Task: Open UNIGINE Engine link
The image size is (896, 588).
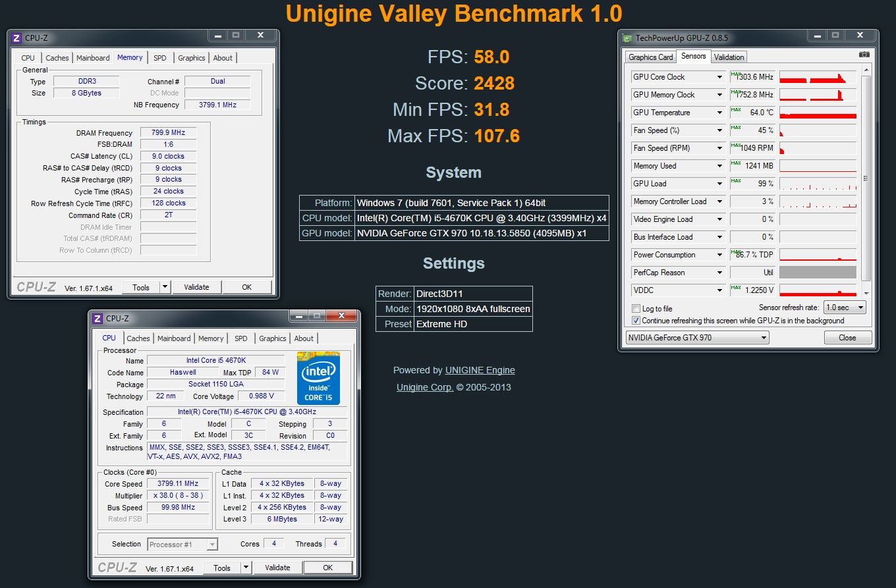Action: [x=480, y=370]
